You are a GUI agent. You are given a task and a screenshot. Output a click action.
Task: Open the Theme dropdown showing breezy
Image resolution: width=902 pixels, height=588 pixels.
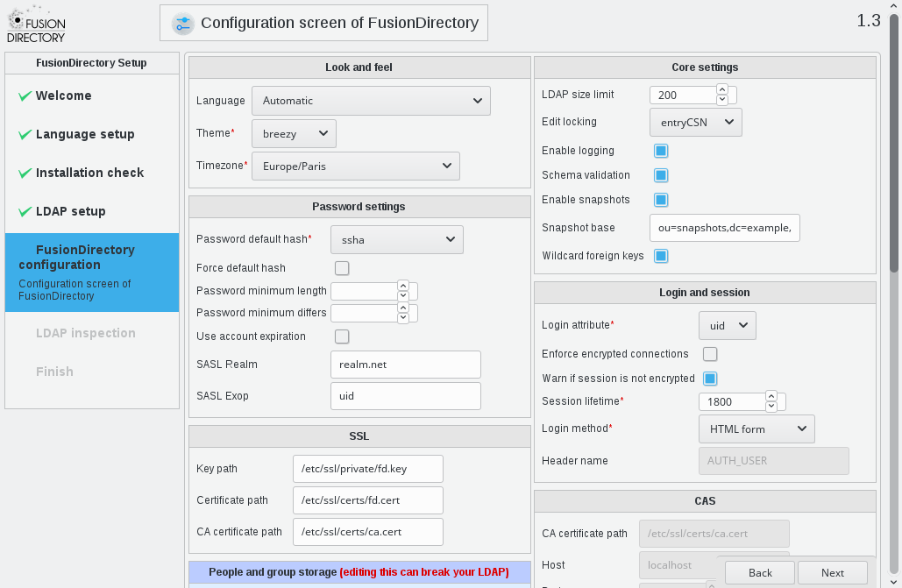coord(294,133)
